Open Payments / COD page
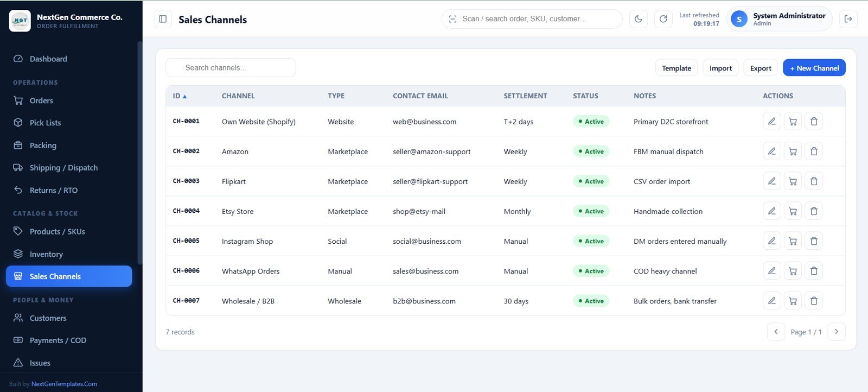This screenshot has height=392, width=868. click(69, 340)
